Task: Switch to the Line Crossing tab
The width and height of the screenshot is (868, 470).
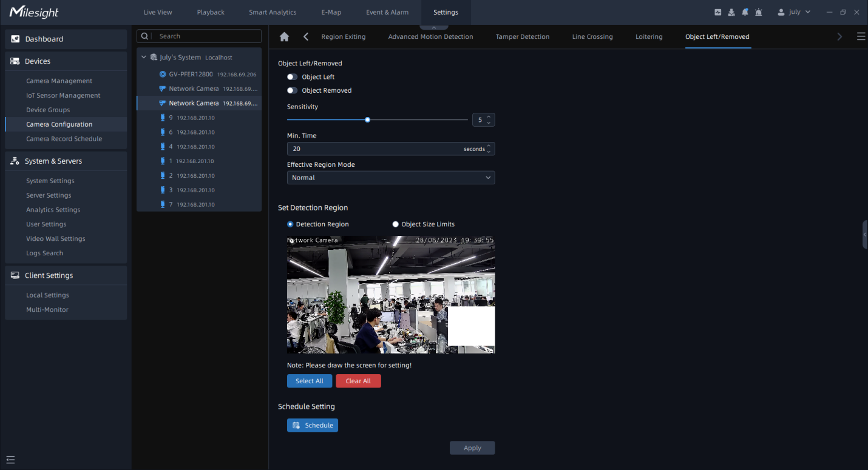Action: pyautogui.click(x=592, y=37)
